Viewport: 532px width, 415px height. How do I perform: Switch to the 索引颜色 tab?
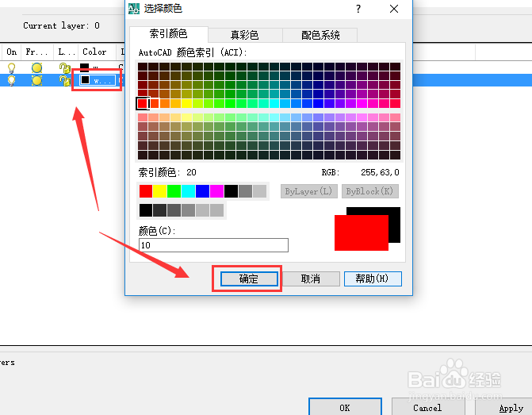[x=169, y=34]
